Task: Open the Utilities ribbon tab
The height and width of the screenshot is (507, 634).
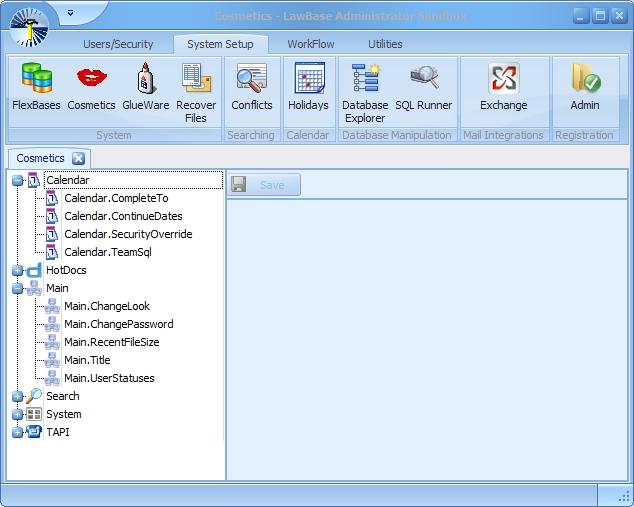Action: tap(385, 44)
